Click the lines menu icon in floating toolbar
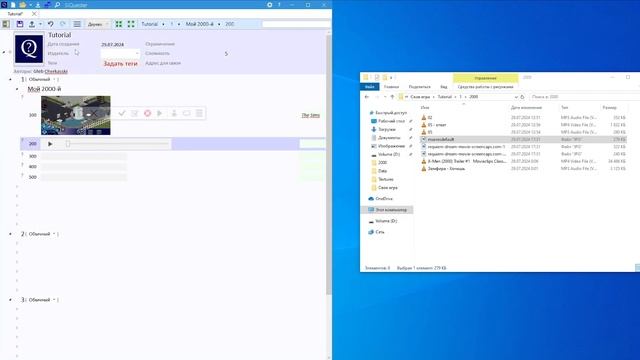Image resolution: width=640 pixels, height=360 pixels. point(199,113)
